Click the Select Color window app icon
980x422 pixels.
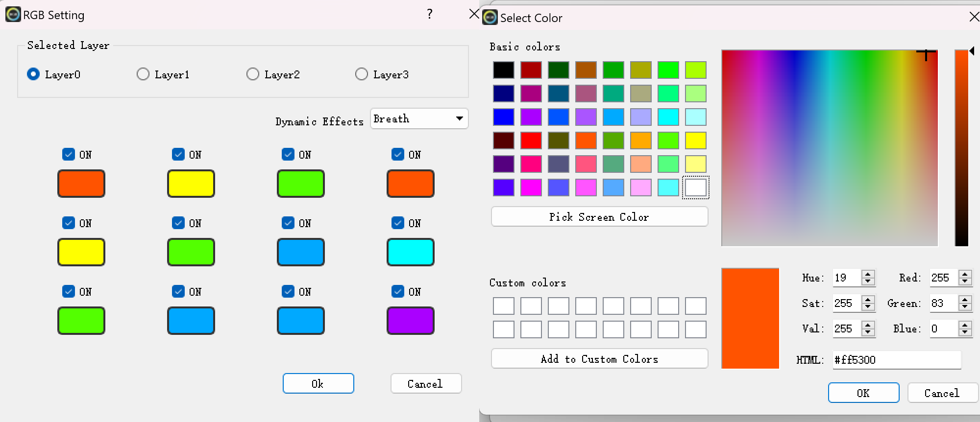click(490, 17)
